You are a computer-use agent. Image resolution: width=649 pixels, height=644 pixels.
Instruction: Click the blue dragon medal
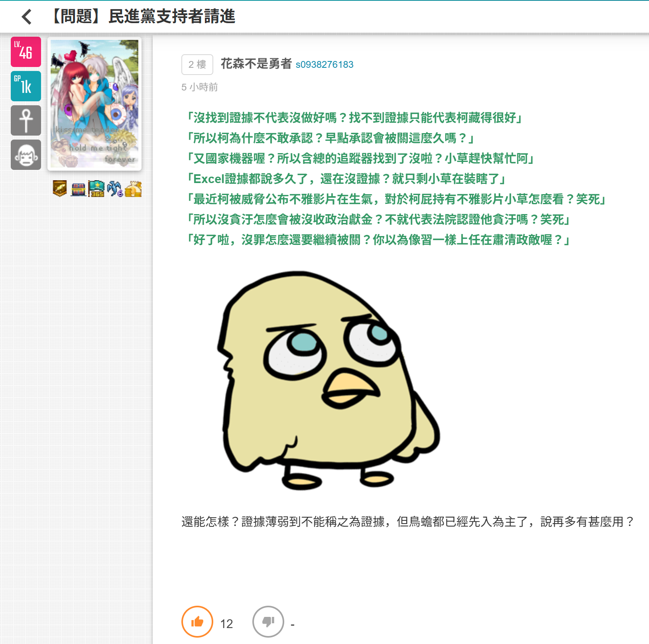point(115,189)
